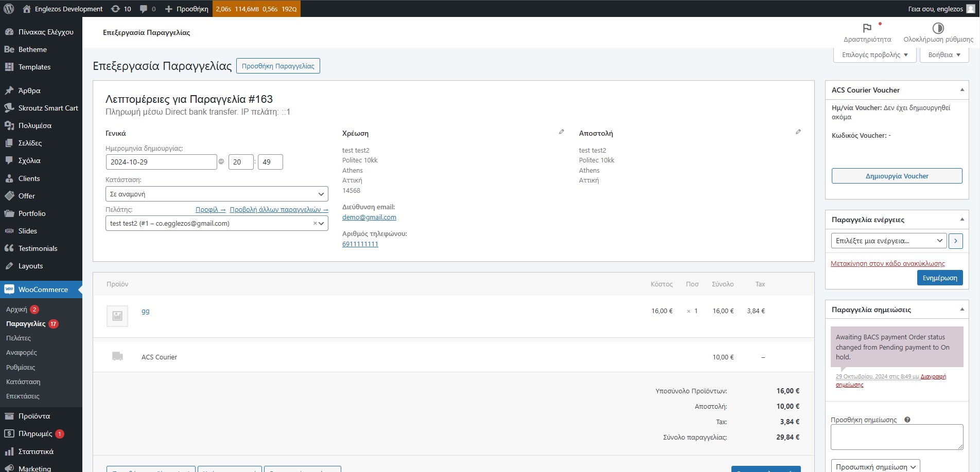Edit billing address with pencil icon

[561, 132]
